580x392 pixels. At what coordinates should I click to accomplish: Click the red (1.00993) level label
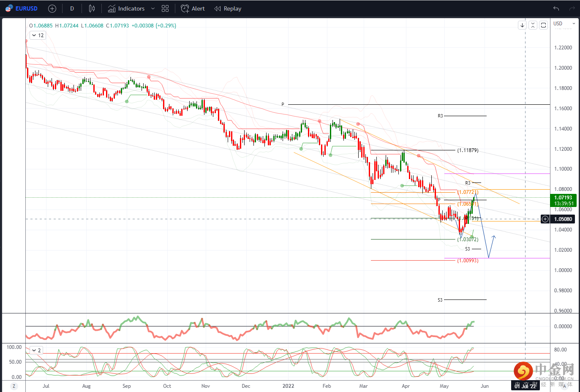click(x=468, y=260)
